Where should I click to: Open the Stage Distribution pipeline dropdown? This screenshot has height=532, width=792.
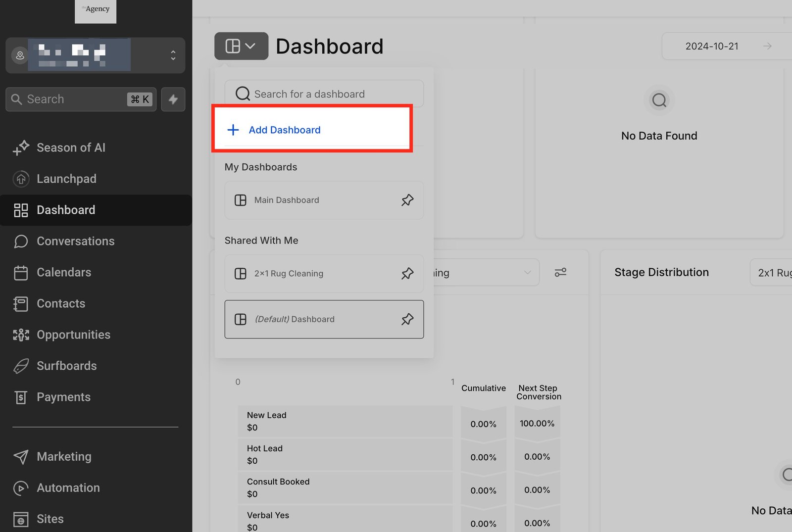pyautogui.click(x=772, y=273)
